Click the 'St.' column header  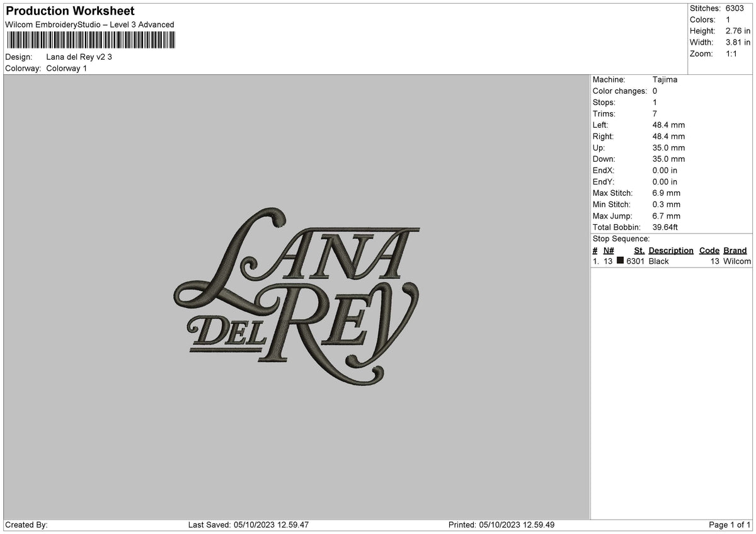639,250
